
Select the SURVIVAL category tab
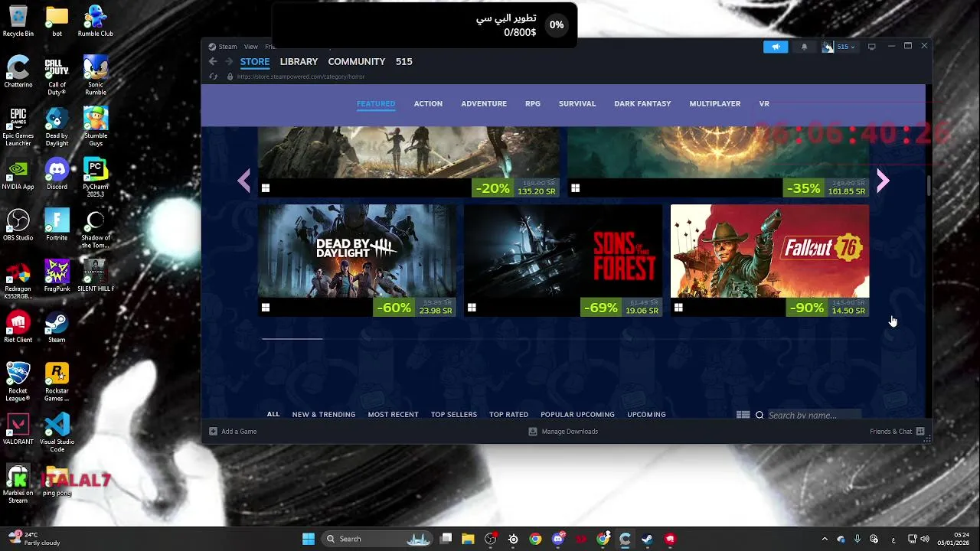point(577,103)
